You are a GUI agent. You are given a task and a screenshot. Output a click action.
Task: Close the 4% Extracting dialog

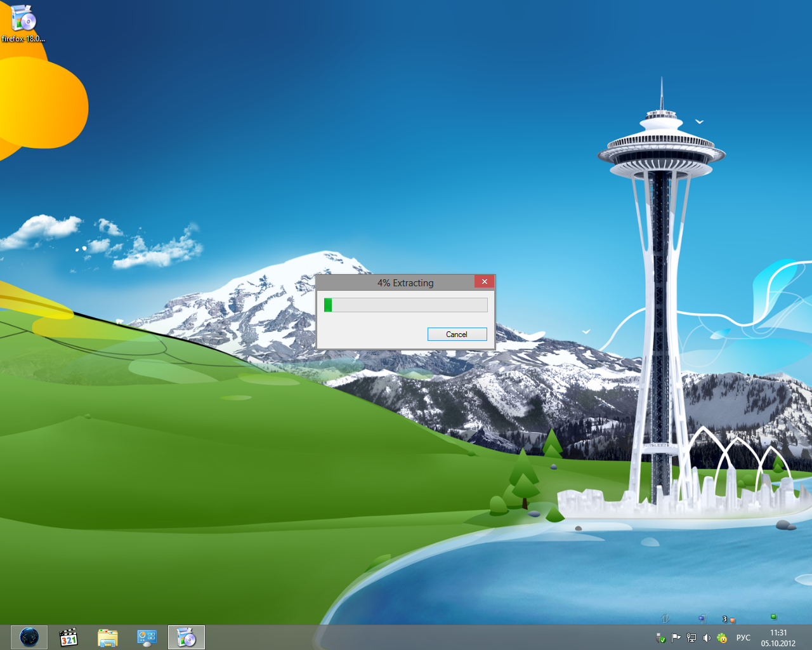point(484,282)
